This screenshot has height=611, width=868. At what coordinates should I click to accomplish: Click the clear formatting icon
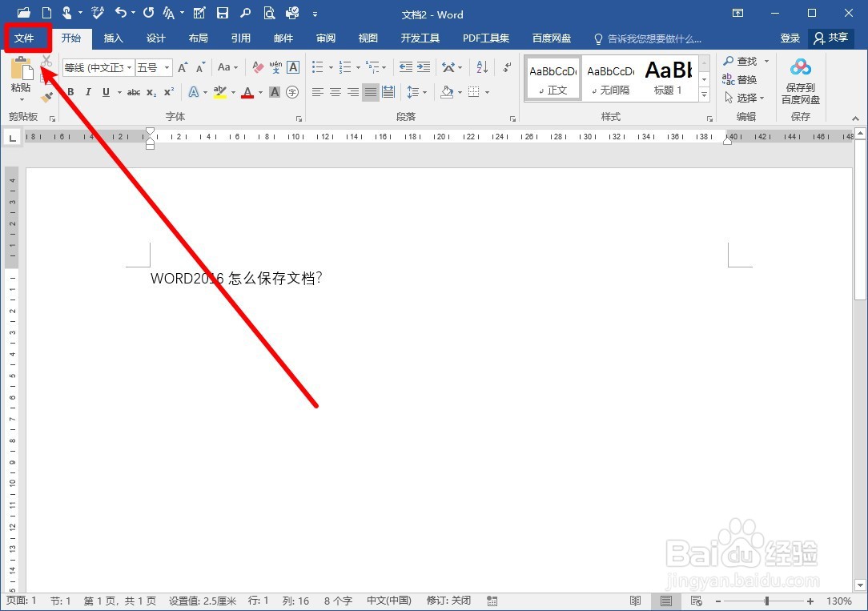coord(258,66)
